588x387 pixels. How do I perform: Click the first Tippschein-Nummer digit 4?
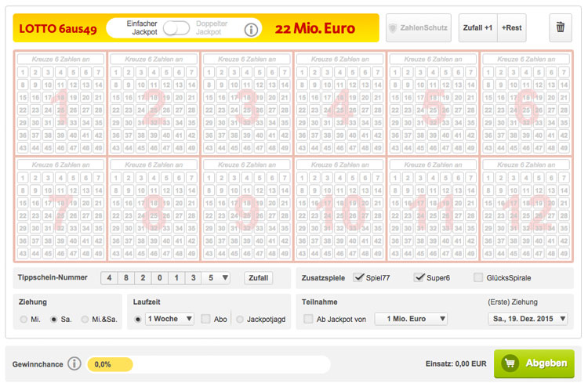(x=109, y=278)
